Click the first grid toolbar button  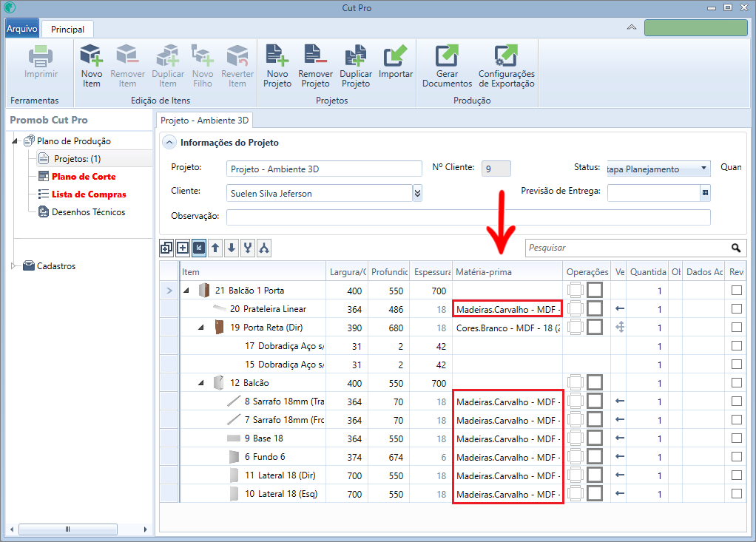click(166, 248)
